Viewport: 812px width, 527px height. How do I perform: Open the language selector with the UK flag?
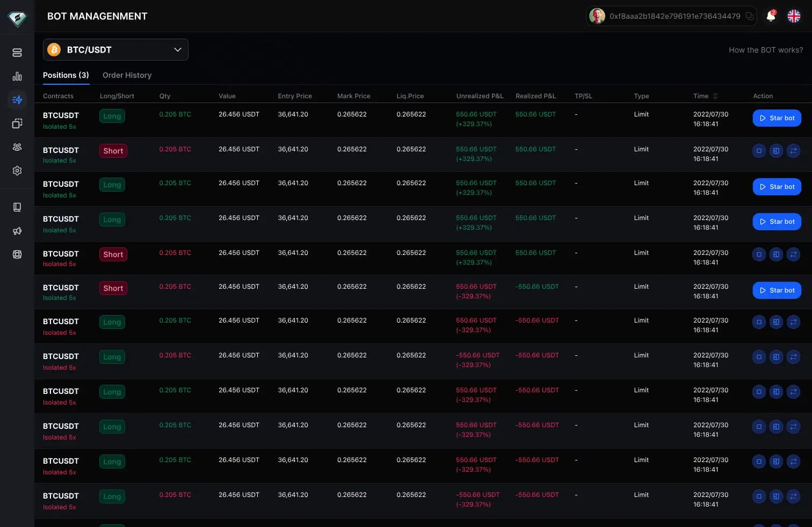pos(794,16)
